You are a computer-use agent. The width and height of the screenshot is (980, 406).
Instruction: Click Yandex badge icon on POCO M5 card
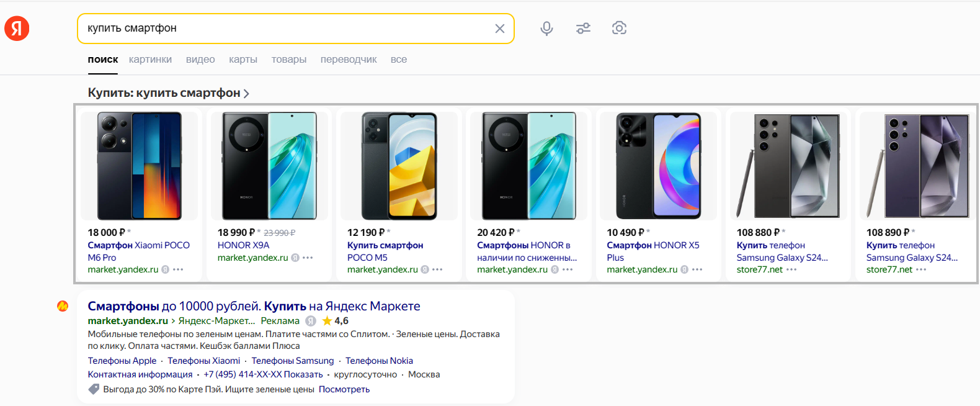click(x=424, y=269)
